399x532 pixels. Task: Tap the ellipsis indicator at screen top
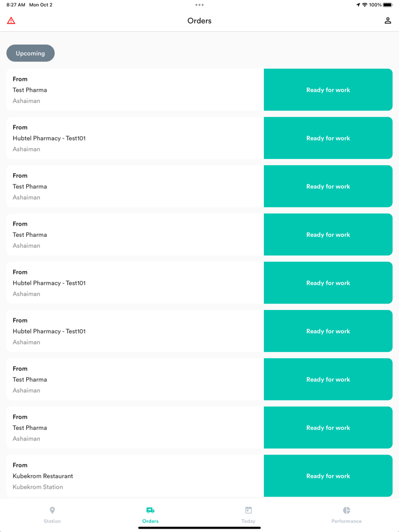tap(199, 6)
